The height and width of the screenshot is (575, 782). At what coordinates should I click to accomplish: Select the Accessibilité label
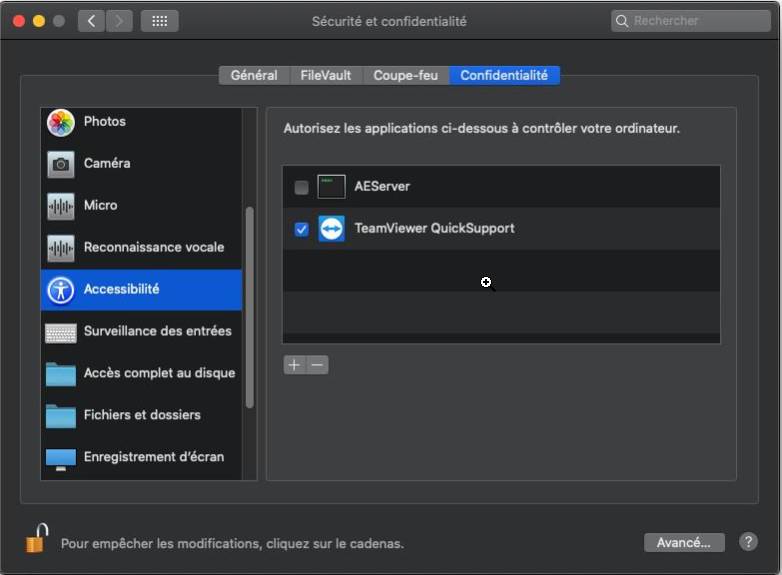click(122, 289)
